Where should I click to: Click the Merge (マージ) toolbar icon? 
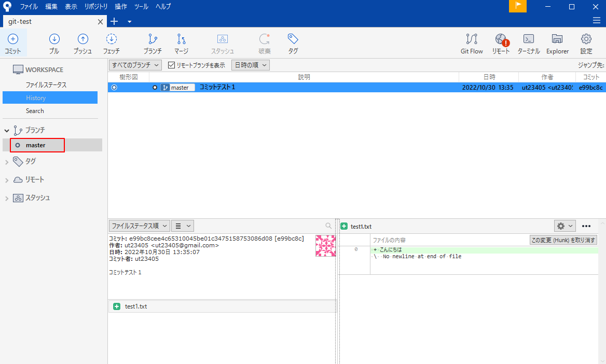pyautogui.click(x=181, y=43)
